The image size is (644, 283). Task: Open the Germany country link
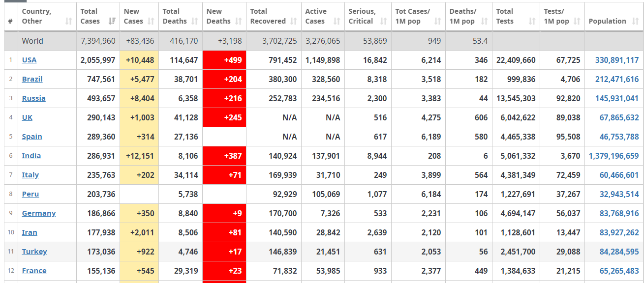(x=39, y=213)
